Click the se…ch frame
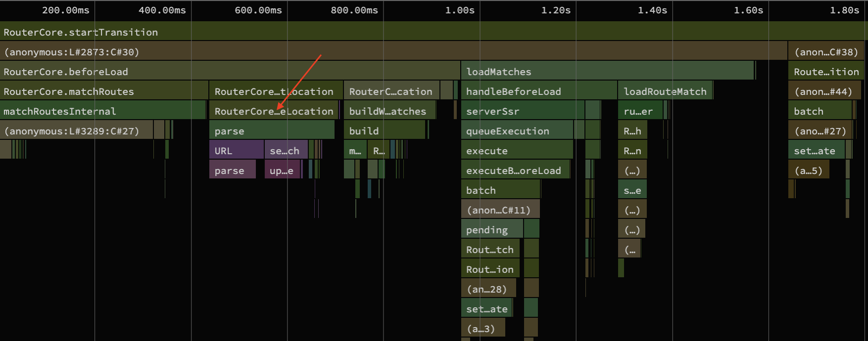 coord(286,150)
